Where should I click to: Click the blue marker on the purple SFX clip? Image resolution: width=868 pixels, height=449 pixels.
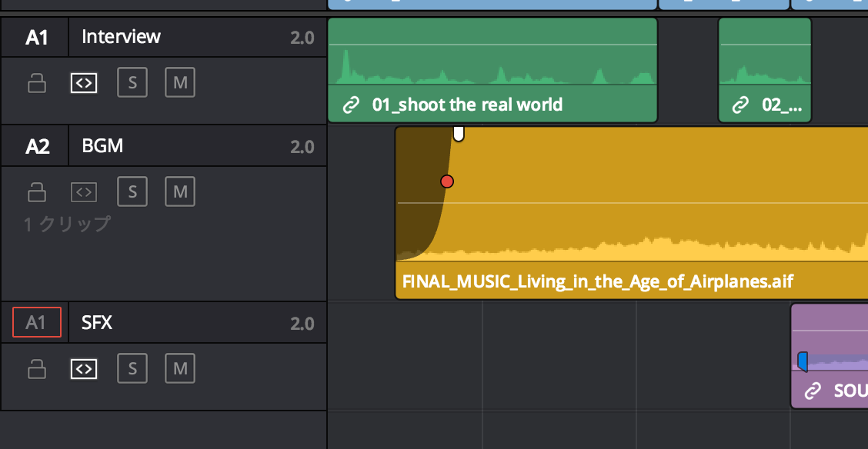(803, 361)
